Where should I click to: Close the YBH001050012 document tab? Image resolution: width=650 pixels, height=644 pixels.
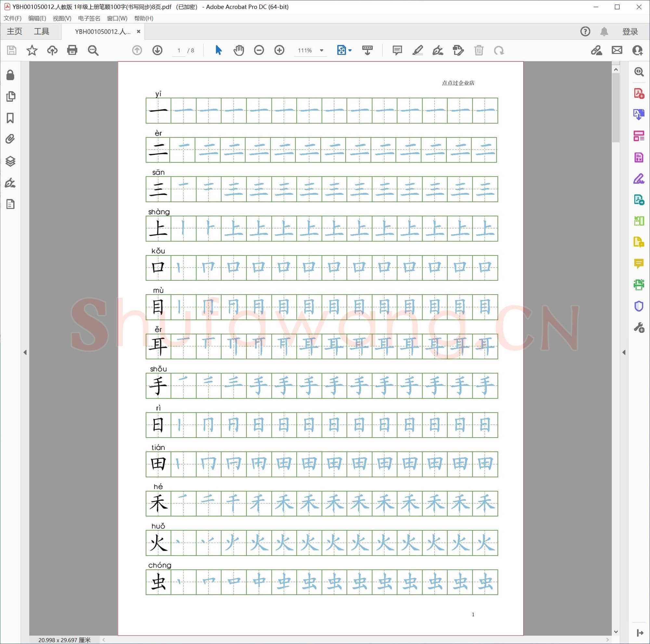(138, 32)
